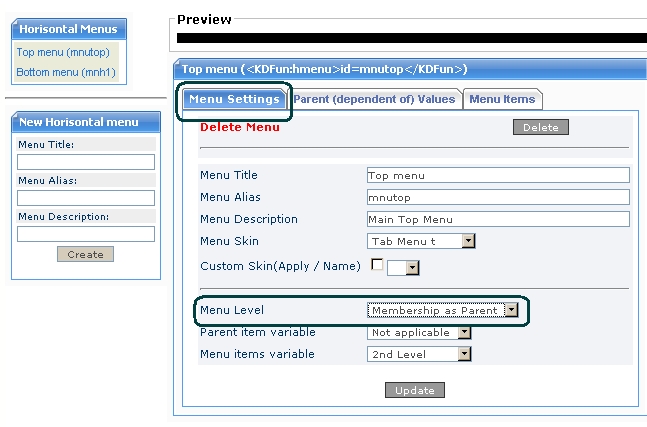Click the new Menu Title input field
This screenshot has height=427, width=647.
point(86,162)
